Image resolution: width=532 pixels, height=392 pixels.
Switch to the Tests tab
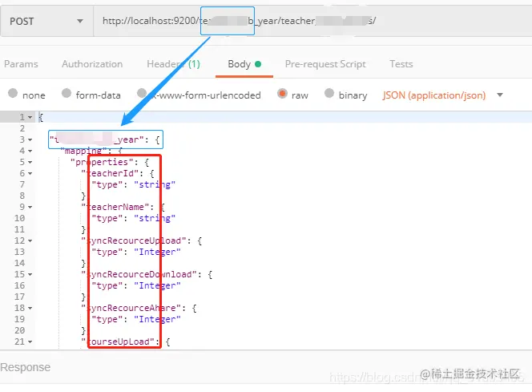pyautogui.click(x=401, y=64)
